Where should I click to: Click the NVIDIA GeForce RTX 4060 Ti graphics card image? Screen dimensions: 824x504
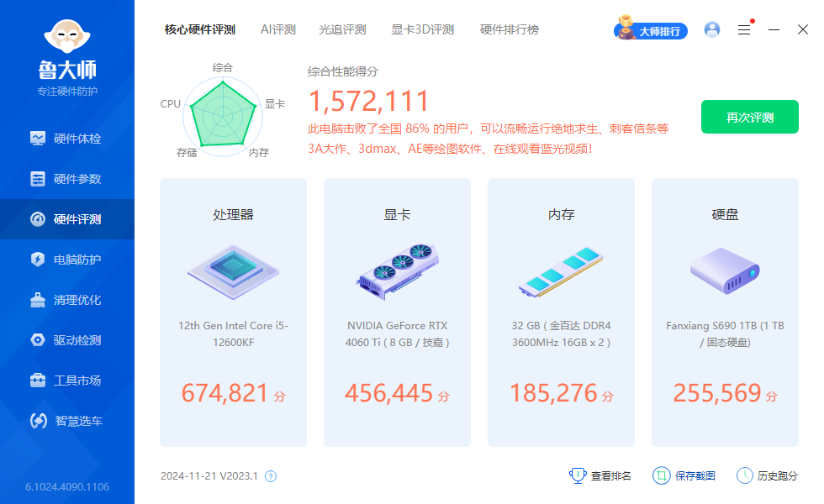[399, 270]
